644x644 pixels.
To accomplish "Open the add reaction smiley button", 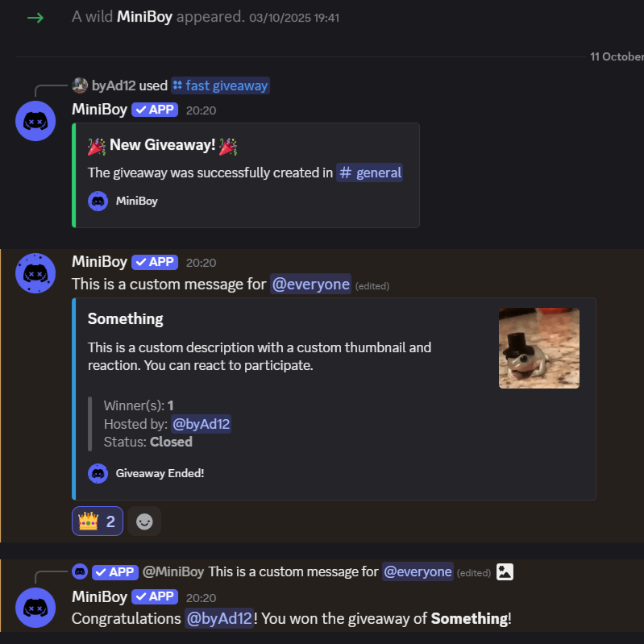I will pyautogui.click(x=144, y=521).
